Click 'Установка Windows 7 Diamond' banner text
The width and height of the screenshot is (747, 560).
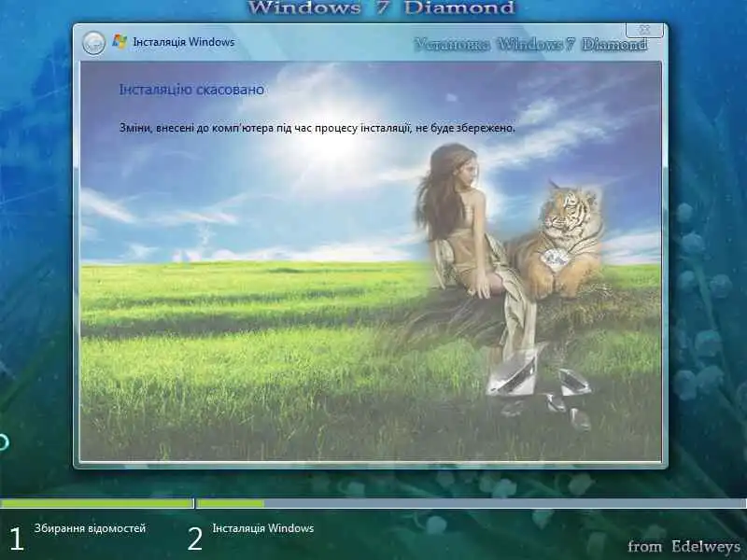coord(530,45)
